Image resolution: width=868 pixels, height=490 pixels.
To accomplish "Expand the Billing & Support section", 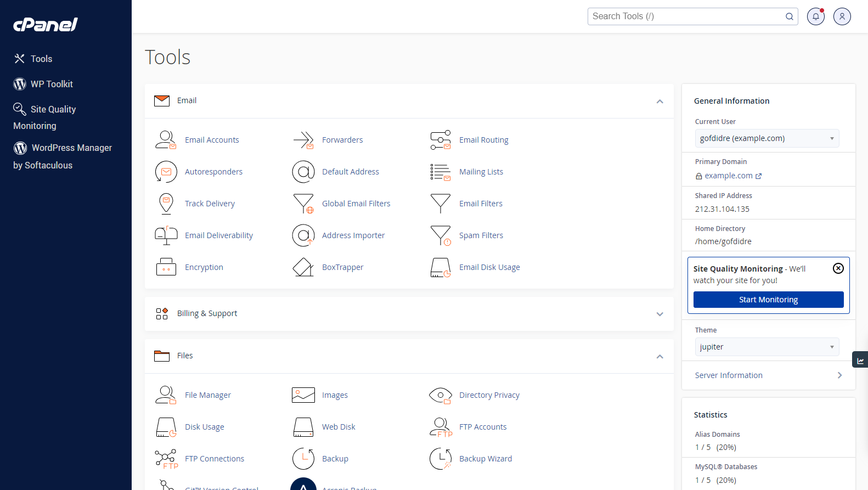I will pyautogui.click(x=660, y=314).
